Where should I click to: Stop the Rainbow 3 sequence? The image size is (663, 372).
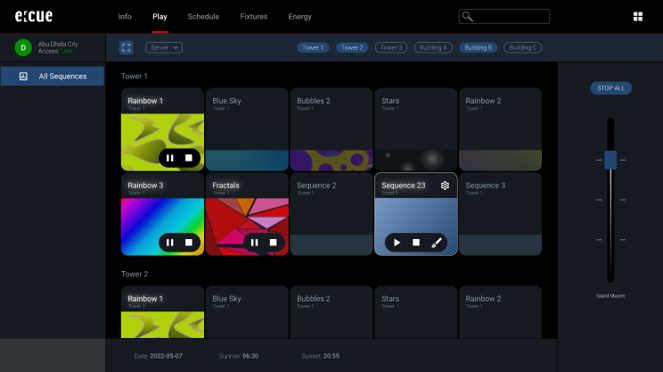click(189, 243)
